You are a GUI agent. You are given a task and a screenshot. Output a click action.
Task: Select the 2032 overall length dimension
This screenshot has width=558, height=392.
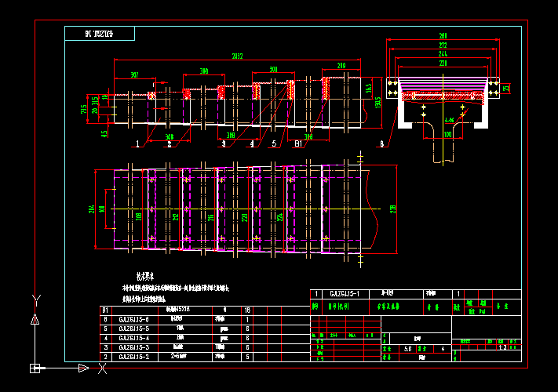(x=237, y=56)
